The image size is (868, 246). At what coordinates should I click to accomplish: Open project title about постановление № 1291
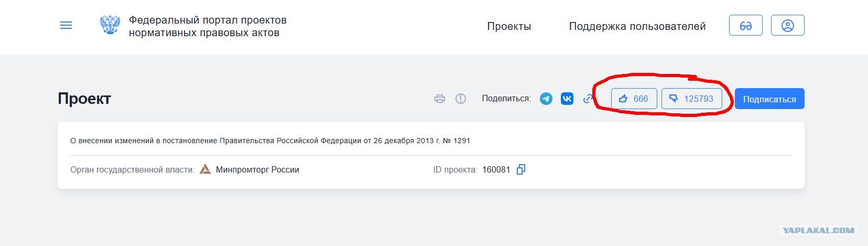pos(270,141)
